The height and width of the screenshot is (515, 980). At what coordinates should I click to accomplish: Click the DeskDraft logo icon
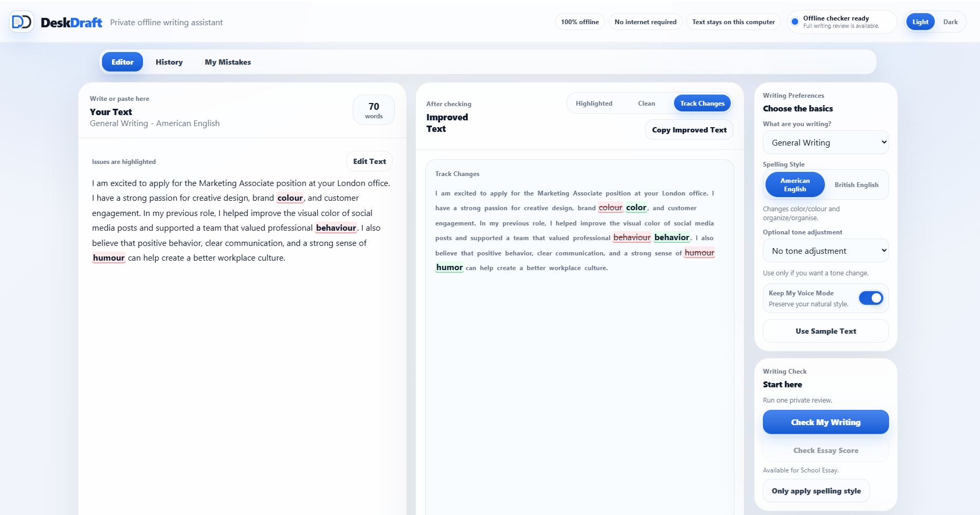pos(22,22)
